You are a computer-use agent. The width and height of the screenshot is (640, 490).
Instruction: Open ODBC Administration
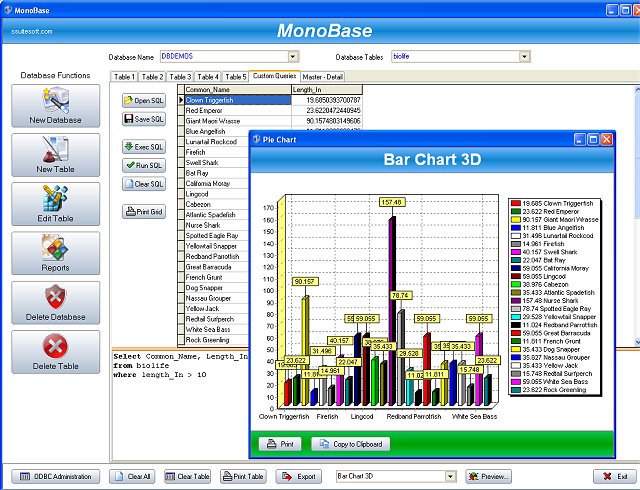56,476
